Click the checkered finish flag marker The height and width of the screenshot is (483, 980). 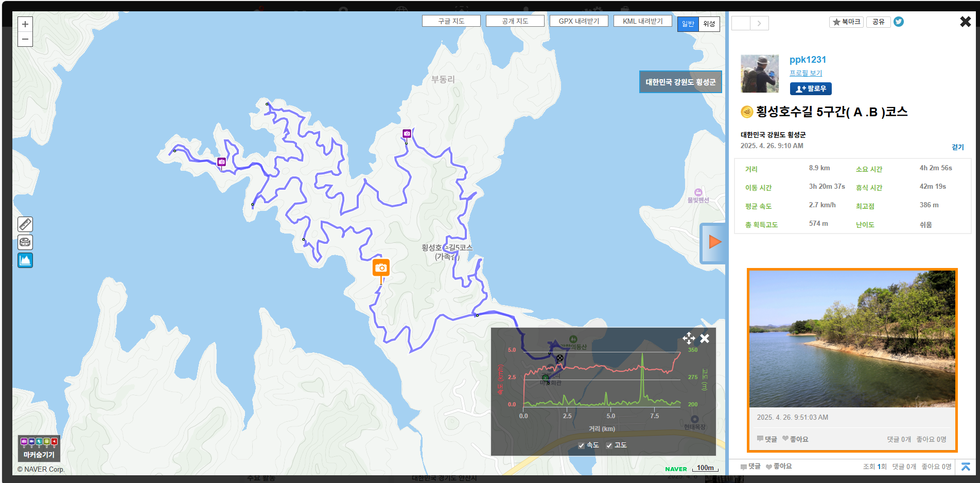coord(559,358)
